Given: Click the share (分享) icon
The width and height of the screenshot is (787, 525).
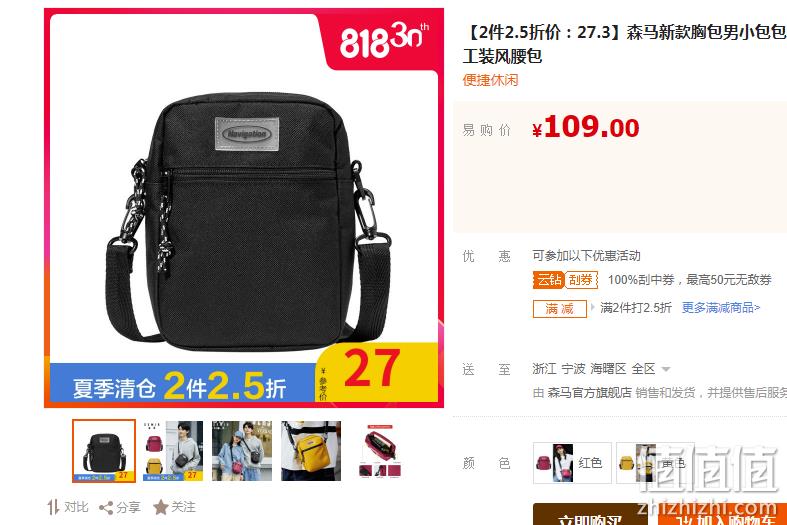Looking at the screenshot, I should pos(106,507).
